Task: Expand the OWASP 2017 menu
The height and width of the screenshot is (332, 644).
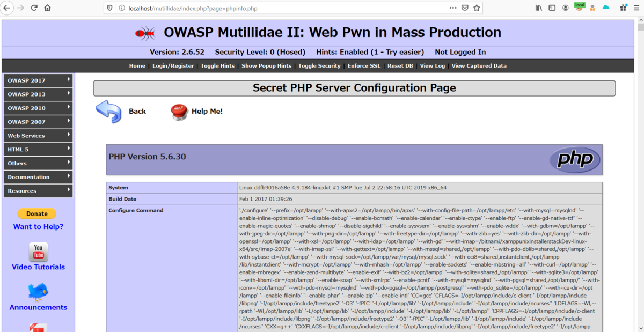Action: (x=38, y=80)
